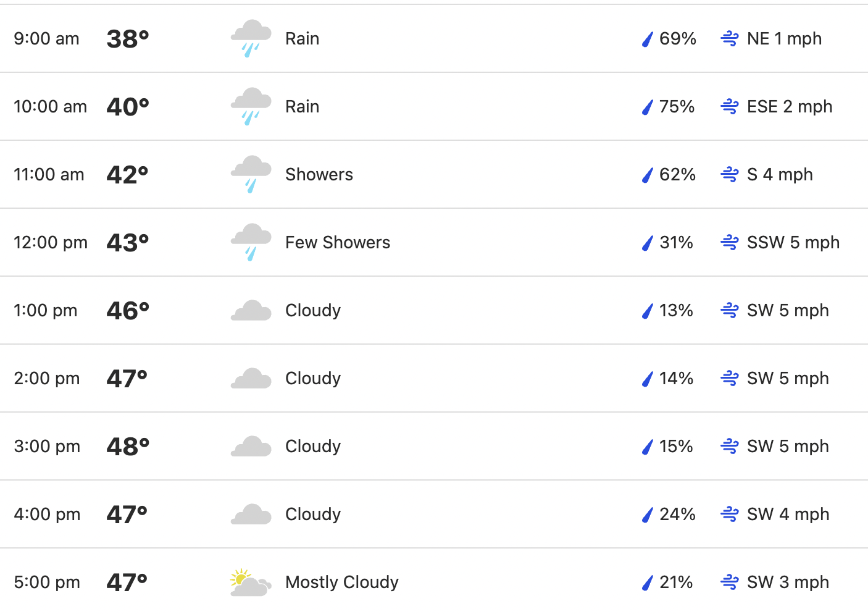Click the raindrop icon beside 75%
This screenshot has height=614, width=868.
click(x=647, y=107)
